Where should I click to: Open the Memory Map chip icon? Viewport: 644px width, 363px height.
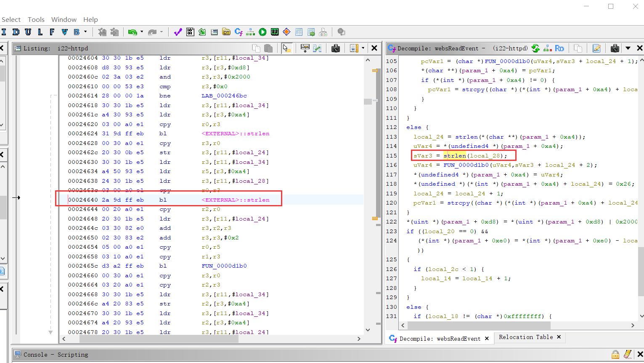[275, 32]
